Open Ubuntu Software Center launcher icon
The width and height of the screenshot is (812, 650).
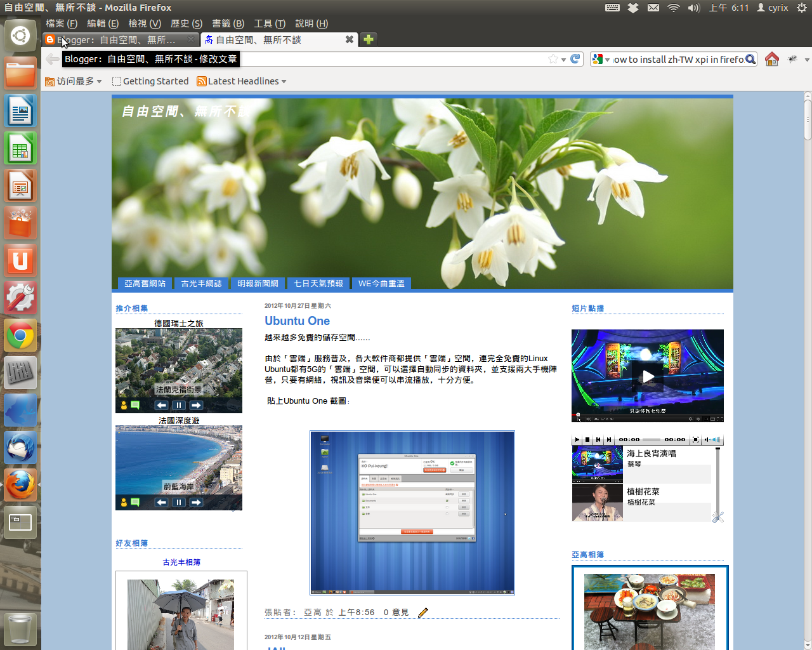20,223
